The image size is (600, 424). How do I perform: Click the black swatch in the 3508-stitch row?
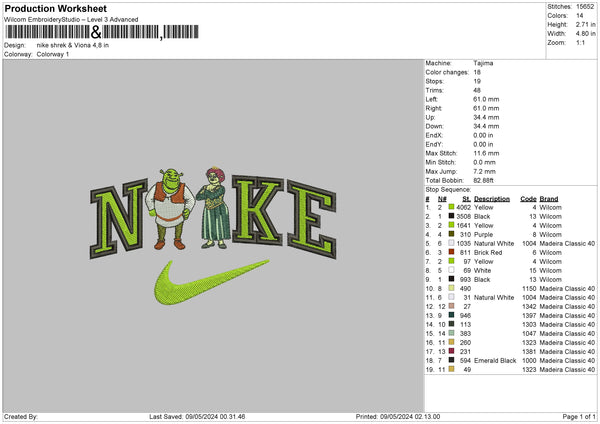pos(452,217)
